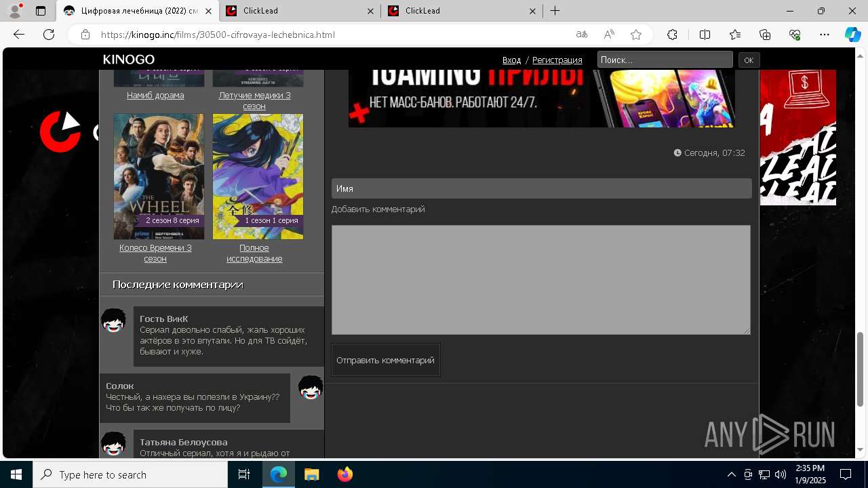Open Полное исследование title link

254,253
